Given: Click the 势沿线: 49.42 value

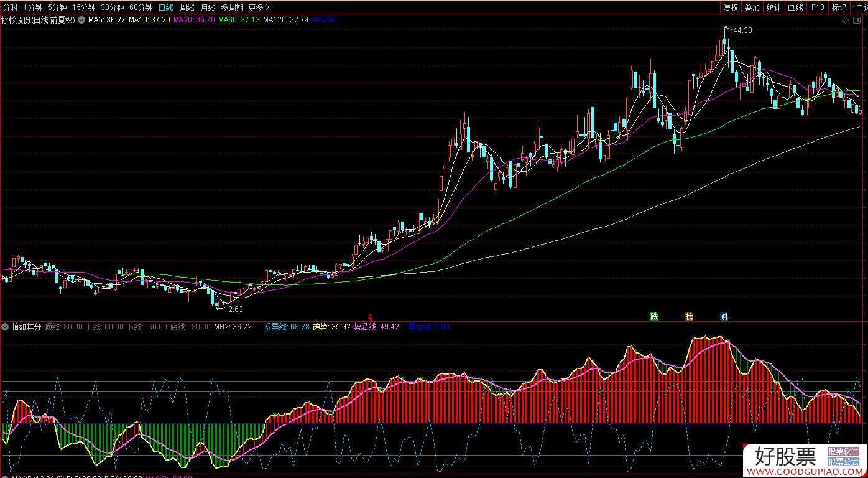Looking at the screenshot, I should (x=376, y=327).
